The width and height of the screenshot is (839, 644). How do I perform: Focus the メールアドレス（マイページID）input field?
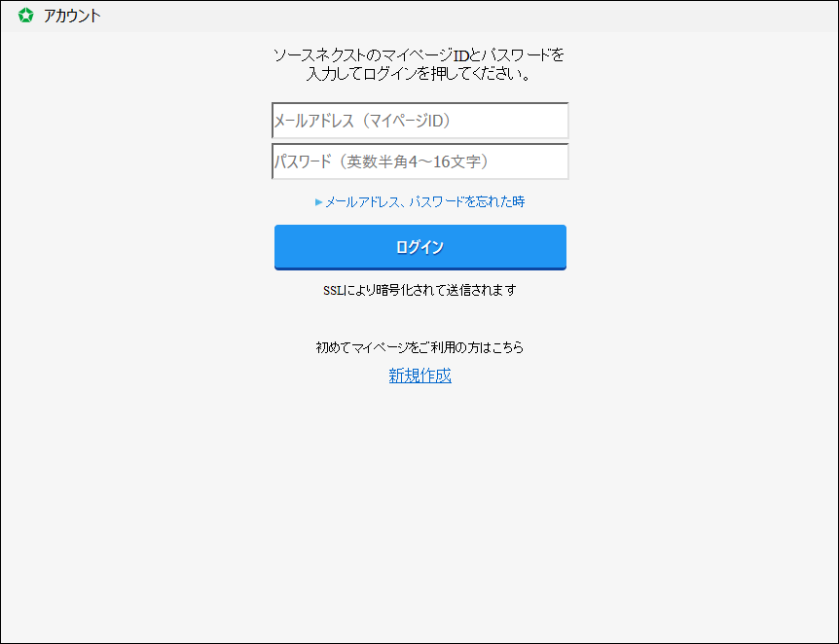click(420, 121)
